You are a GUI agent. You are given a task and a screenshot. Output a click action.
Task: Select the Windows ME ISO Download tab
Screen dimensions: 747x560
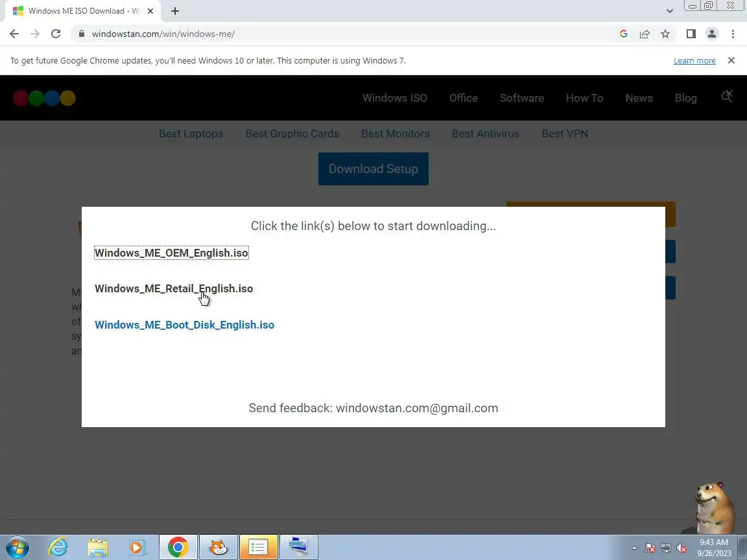(82, 11)
